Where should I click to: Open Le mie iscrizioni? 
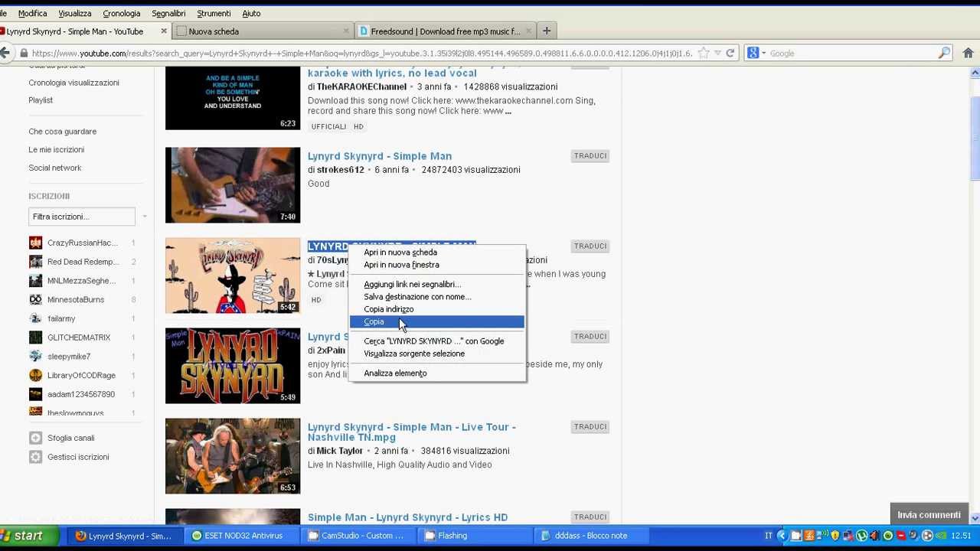tap(57, 150)
